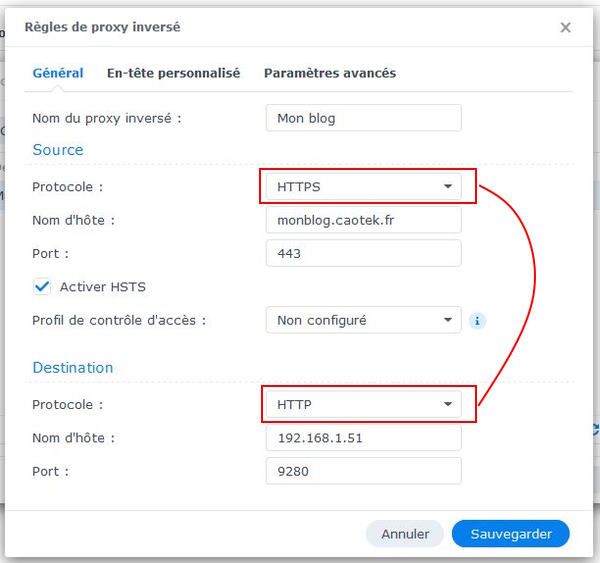
Task: Edit the destination port field 9280
Action: coord(363,470)
